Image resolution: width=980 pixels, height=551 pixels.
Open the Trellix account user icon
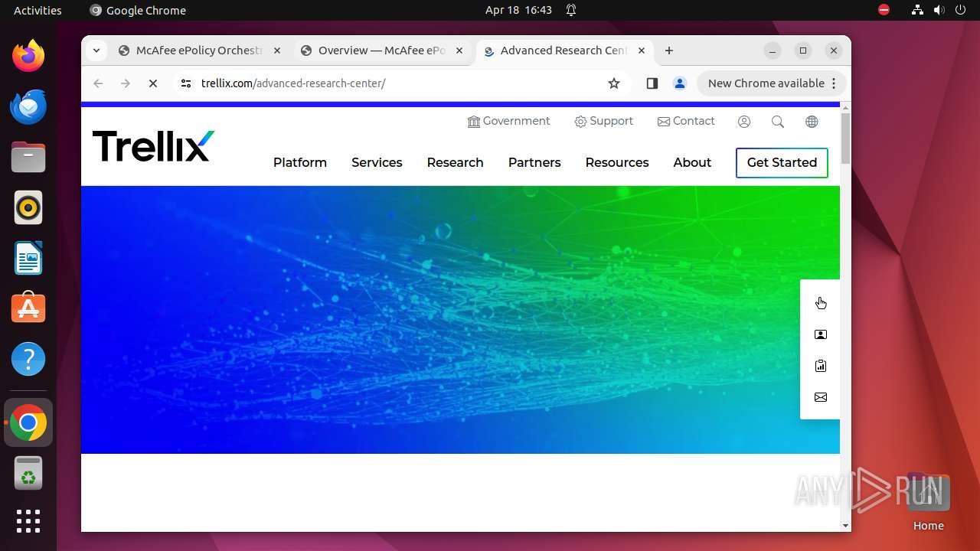(744, 122)
